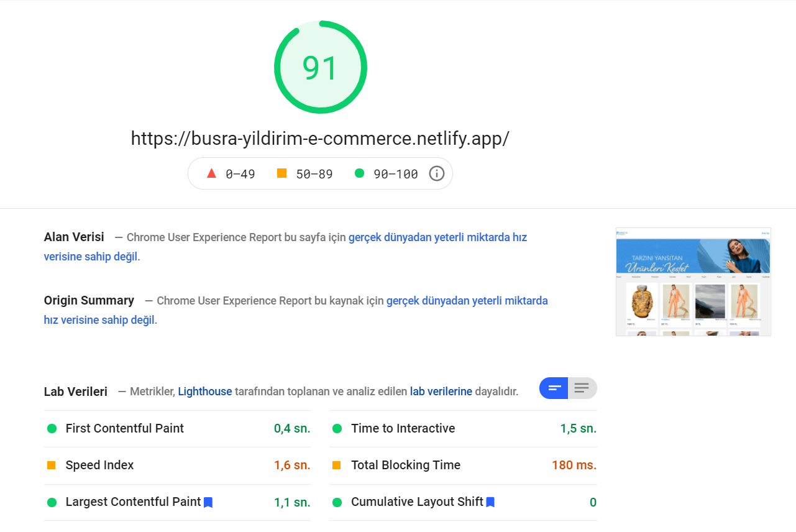
Task: Click the busra-yildirim-e-commerce URL text
Action: point(319,138)
